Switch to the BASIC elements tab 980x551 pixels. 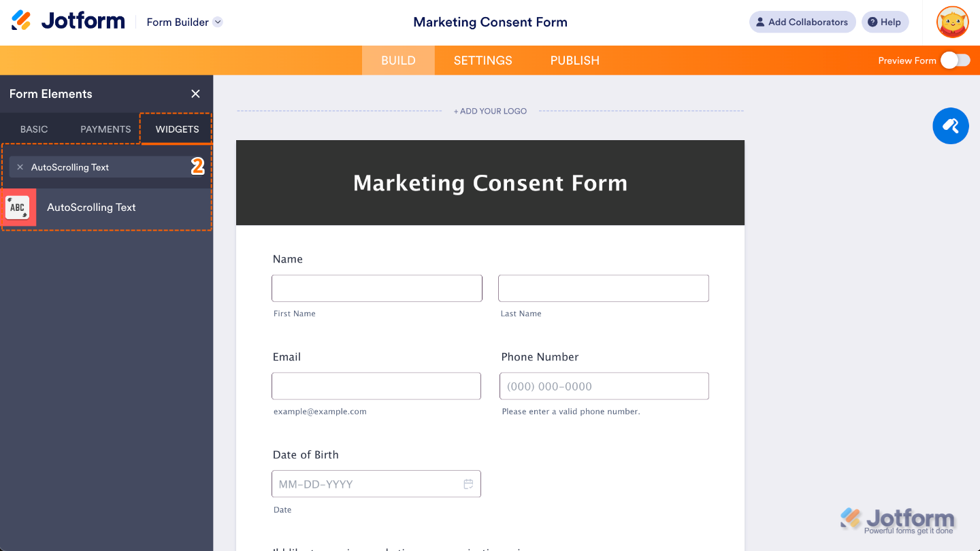[x=33, y=129]
